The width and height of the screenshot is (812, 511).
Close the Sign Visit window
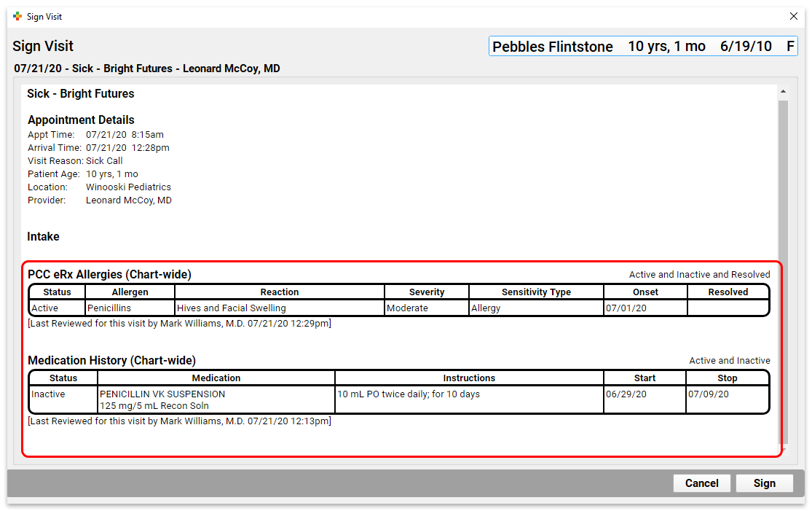[x=793, y=16]
